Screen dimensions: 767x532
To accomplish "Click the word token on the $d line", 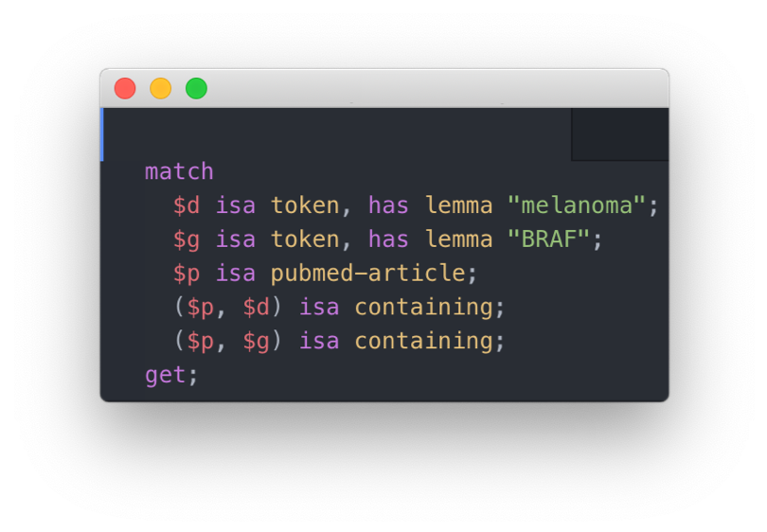I will (x=305, y=205).
